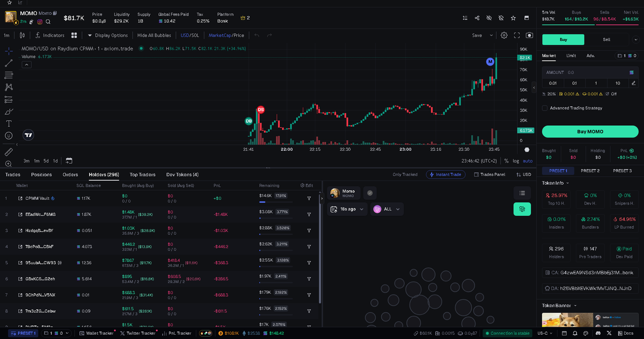Viewport: 644px width, 339px height.
Task: Switch to list view in Momo panel
Action: (x=522, y=192)
